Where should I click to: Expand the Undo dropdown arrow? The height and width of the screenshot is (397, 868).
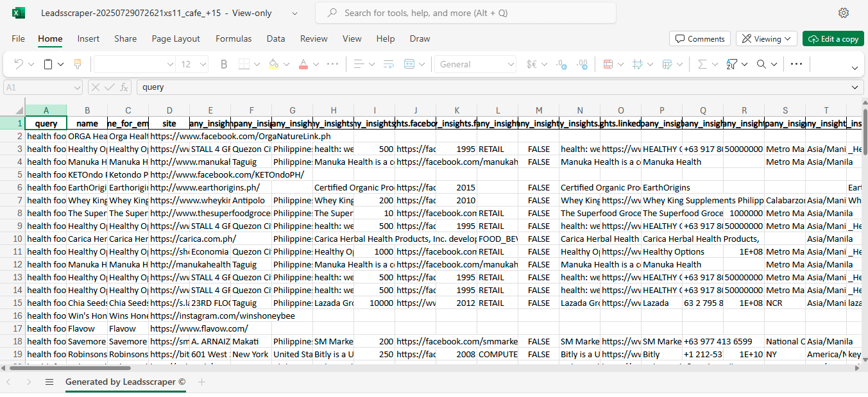point(31,64)
